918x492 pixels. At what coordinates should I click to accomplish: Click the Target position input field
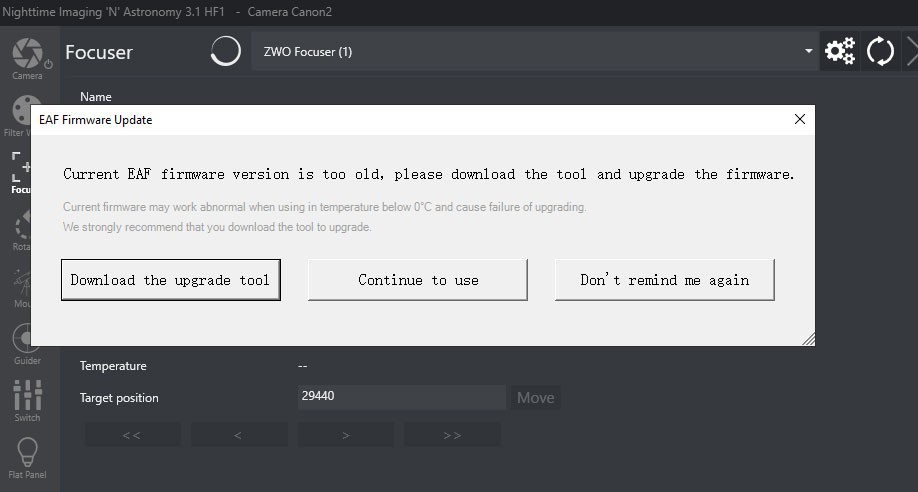[401, 397]
